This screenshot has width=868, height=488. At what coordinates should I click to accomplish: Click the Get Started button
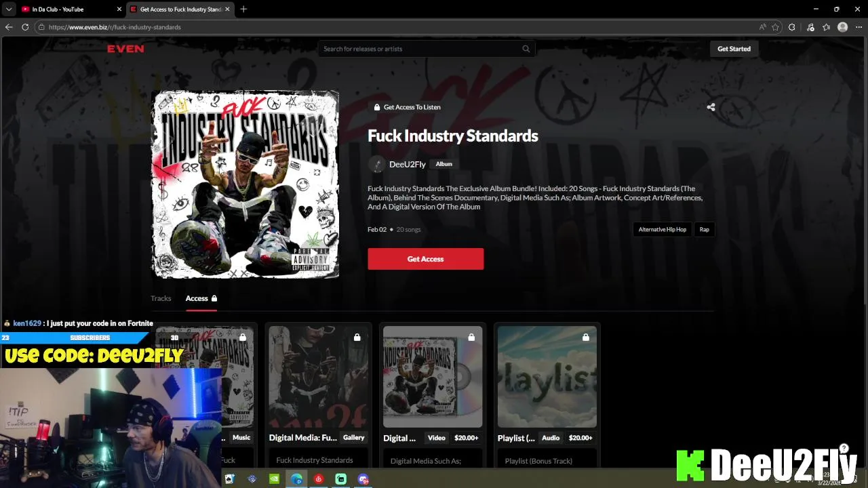(x=734, y=49)
